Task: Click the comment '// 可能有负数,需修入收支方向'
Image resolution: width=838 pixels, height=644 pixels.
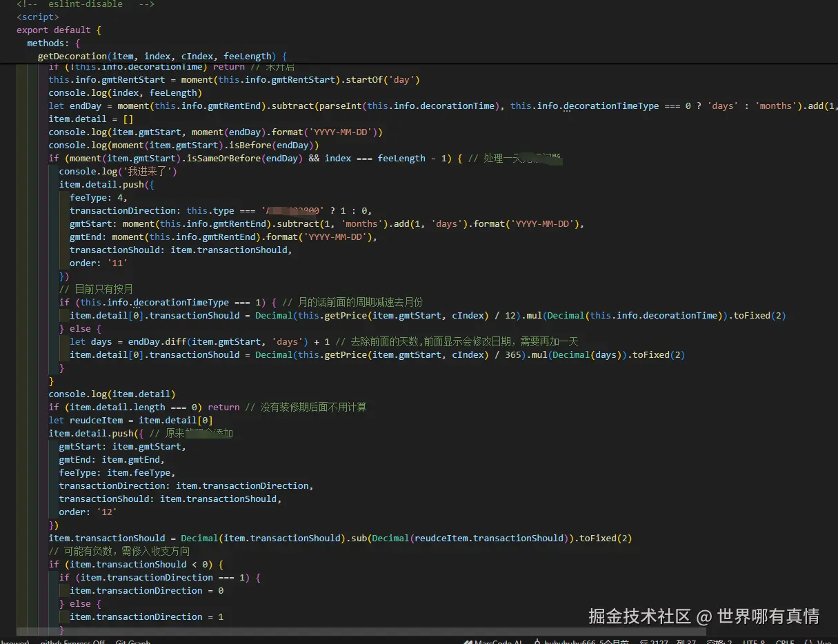Action: [119, 551]
